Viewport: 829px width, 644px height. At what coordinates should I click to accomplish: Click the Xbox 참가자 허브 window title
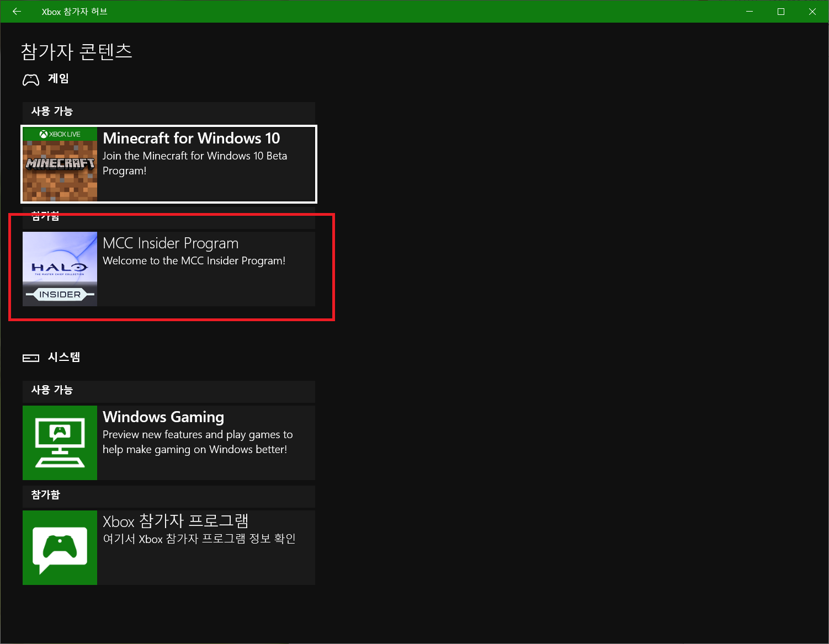75,12
